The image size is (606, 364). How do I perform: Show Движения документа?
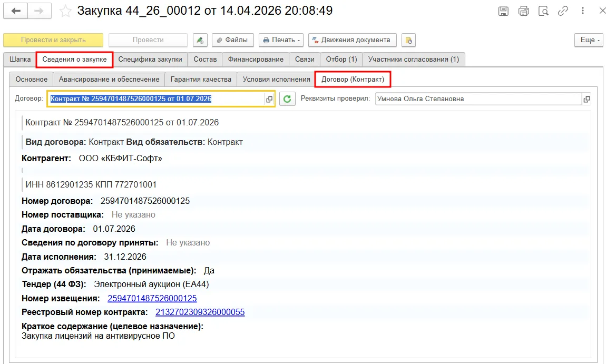[353, 40]
